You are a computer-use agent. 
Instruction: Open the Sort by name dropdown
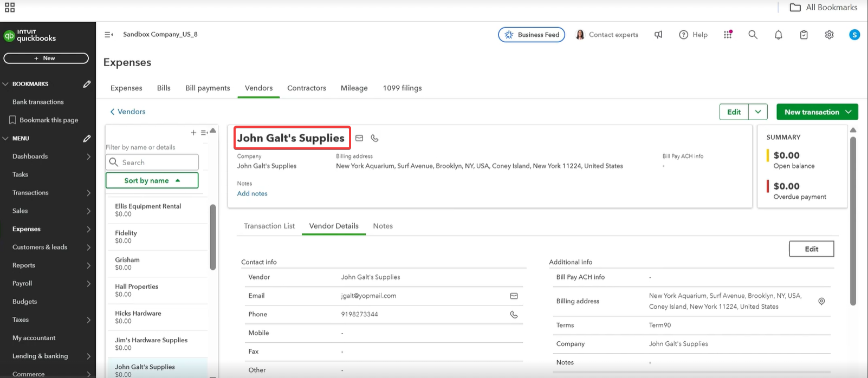click(152, 180)
